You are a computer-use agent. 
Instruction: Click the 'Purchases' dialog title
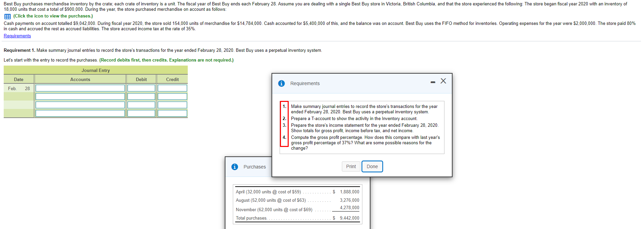(255, 167)
